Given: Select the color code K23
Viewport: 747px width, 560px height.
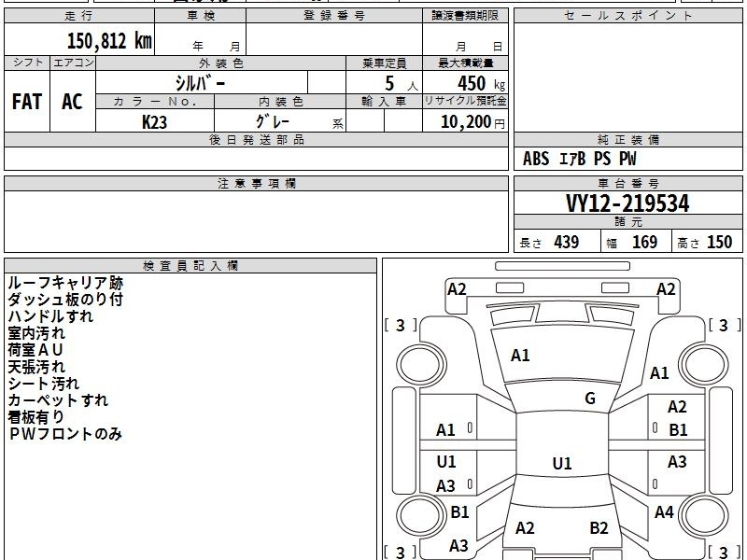Looking at the screenshot, I should tap(154, 122).
